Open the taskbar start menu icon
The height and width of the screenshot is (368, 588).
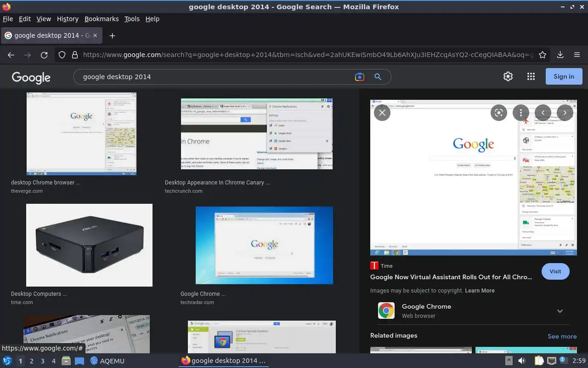coord(7,361)
